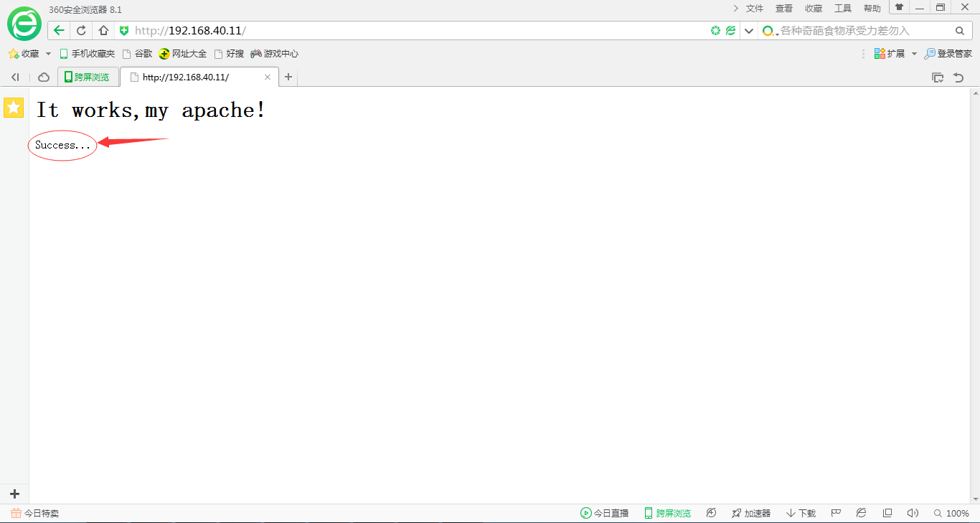Screen dimensions: 980x523
Task: Open the 收藏 favorites dropdown arrow
Action: (48, 54)
